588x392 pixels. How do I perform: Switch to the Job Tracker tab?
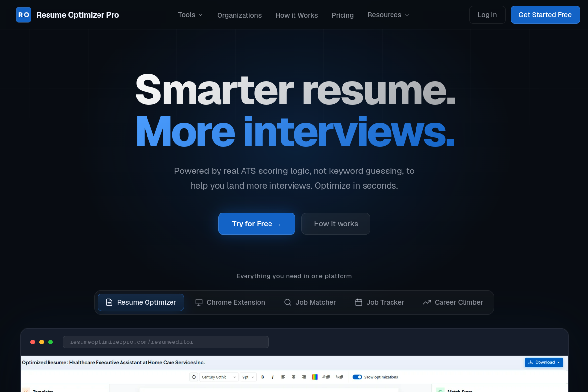(379, 302)
